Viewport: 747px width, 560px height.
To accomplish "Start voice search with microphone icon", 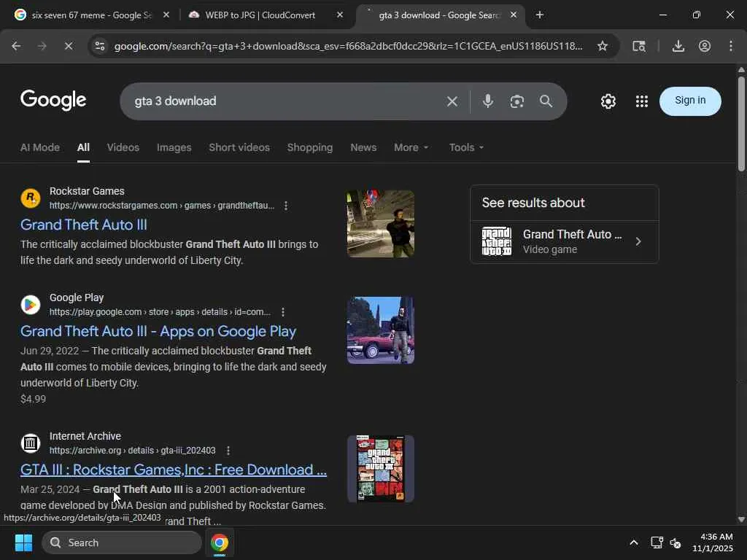I will pos(487,101).
